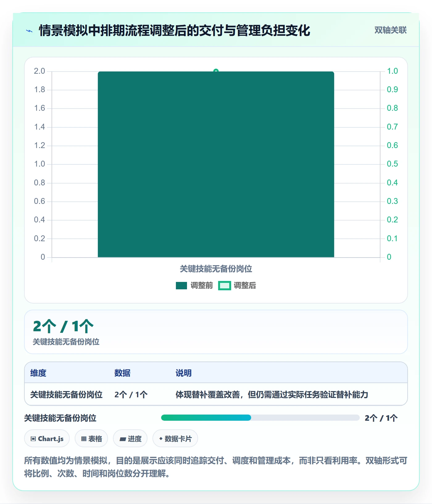Click the lightning bolt icon beside title

click(29, 31)
